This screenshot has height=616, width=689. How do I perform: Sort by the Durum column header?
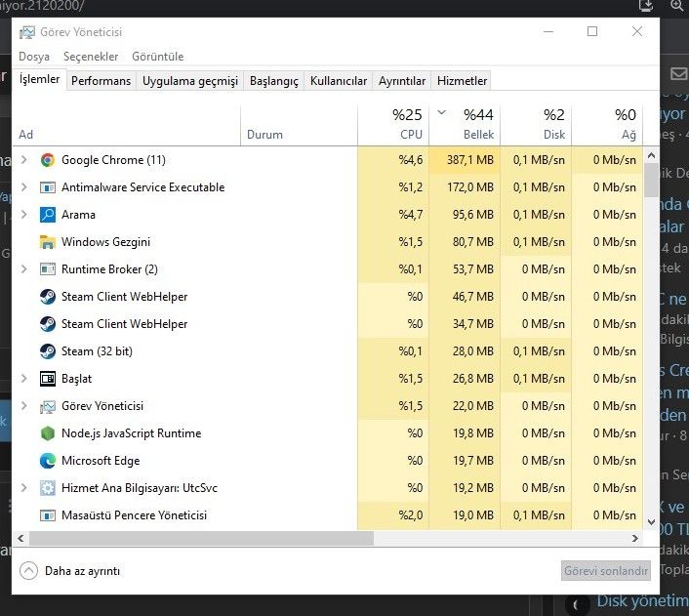click(300, 125)
